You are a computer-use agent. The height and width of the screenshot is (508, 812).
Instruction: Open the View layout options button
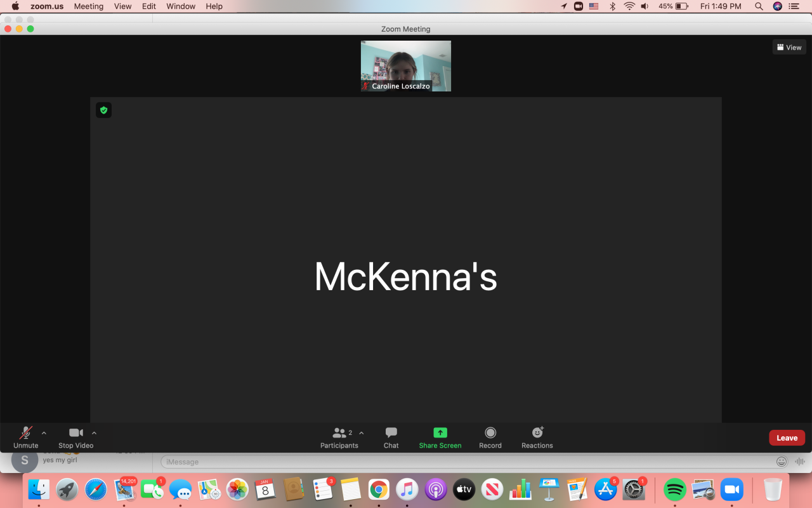[789, 47]
